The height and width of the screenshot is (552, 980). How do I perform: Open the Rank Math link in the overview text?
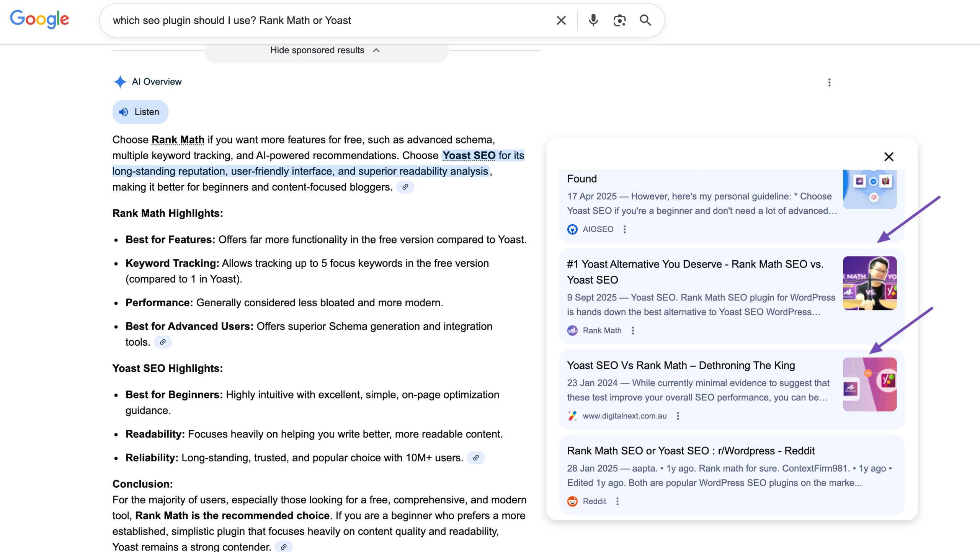[178, 139]
